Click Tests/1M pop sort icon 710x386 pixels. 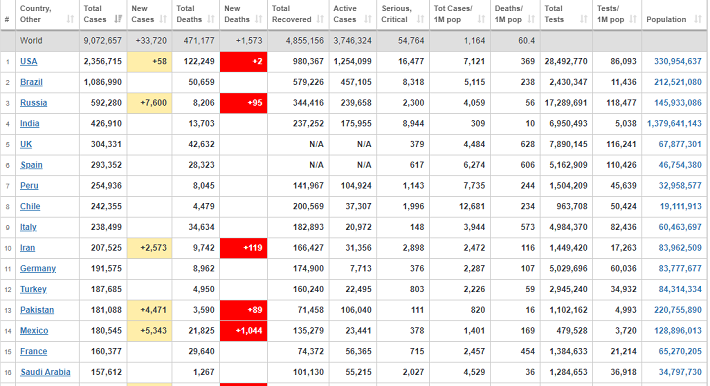633,19
